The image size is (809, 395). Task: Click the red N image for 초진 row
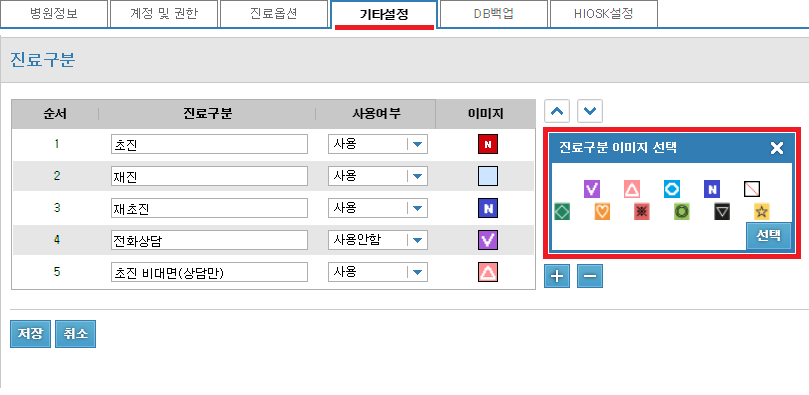click(488, 144)
